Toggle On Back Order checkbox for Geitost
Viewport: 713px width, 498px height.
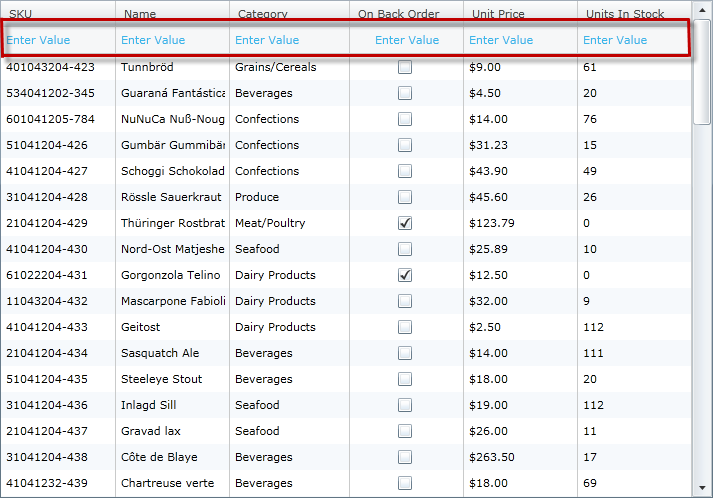point(405,327)
